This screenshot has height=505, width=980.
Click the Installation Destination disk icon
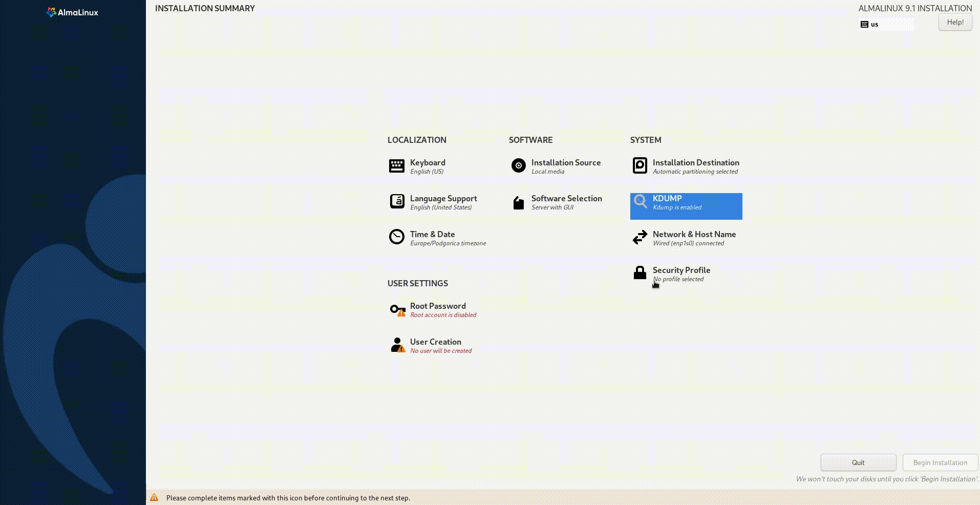pyautogui.click(x=640, y=165)
